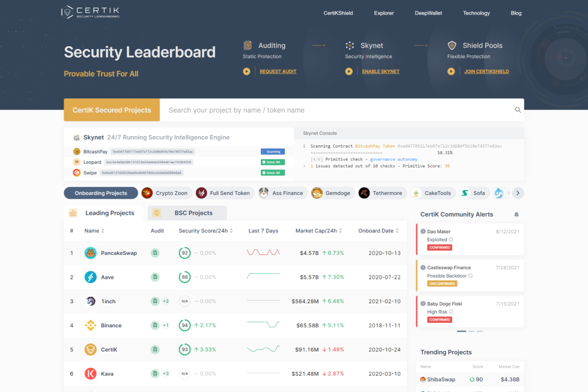This screenshot has height=392, width=588.
Task: Show next onboarding projects with chevron
Action: tap(518, 193)
